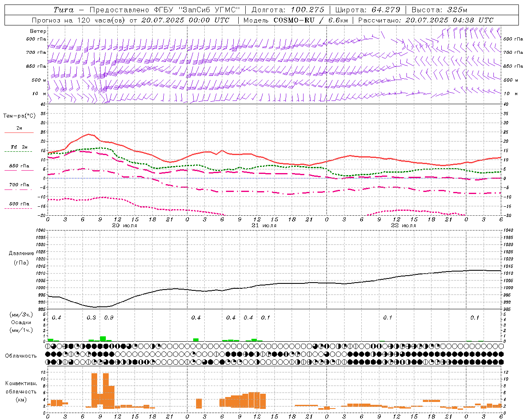Click the "0.9" precipitation amount value
The height and width of the screenshot is (420, 525).
(x=109, y=318)
